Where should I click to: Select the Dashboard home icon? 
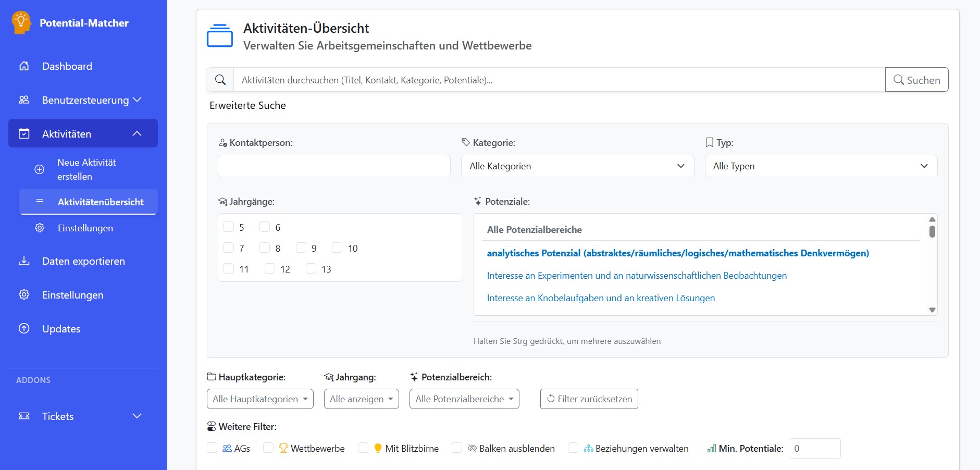click(24, 66)
